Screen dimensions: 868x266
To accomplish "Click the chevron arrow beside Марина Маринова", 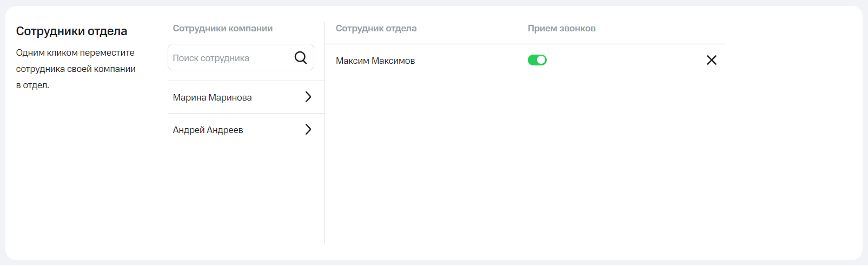I will click(x=308, y=97).
